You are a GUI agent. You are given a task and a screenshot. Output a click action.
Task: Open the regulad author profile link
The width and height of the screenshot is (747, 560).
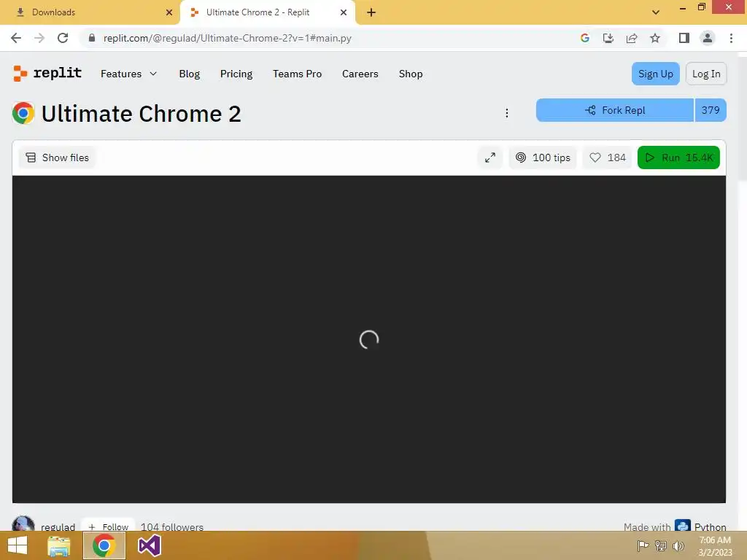coord(58,526)
